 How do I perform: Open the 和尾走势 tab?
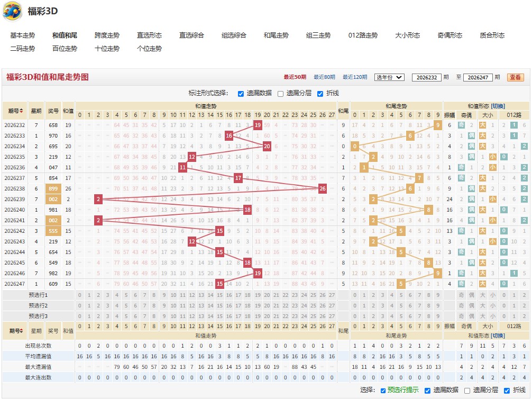click(276, 35)
